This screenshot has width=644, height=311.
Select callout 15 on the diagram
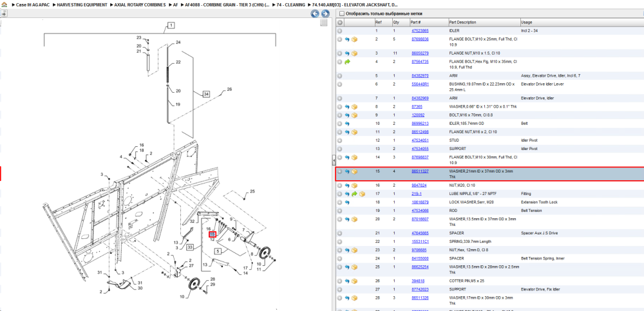(x=213, y=234)
